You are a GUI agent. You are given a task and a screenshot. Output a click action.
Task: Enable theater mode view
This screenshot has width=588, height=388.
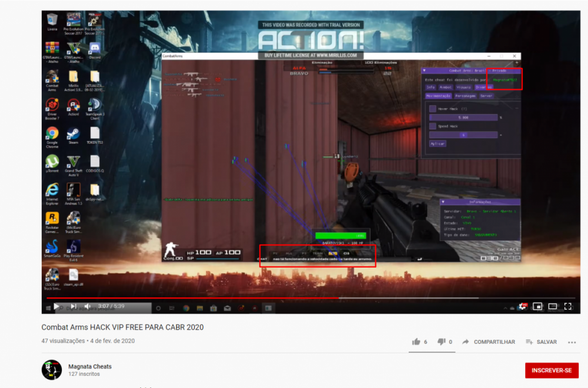553,307
